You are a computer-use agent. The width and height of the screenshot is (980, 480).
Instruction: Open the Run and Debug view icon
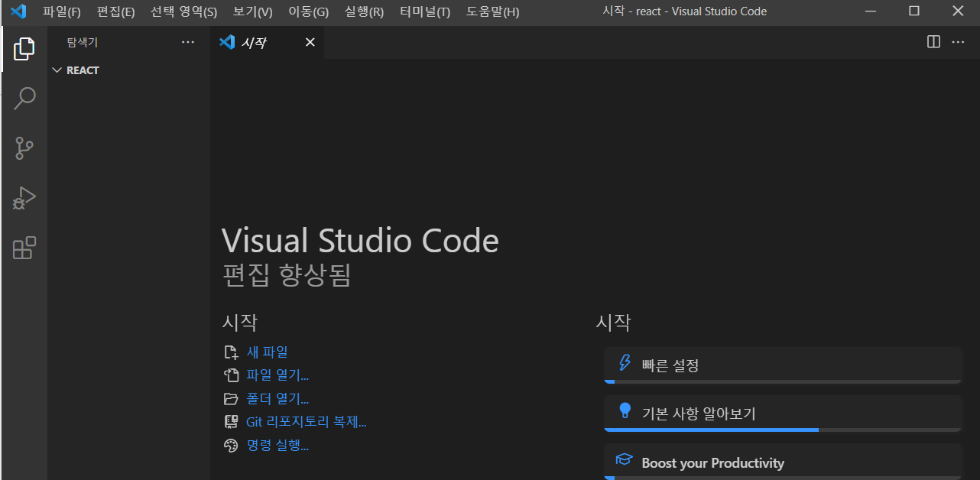tap(24, 198)
